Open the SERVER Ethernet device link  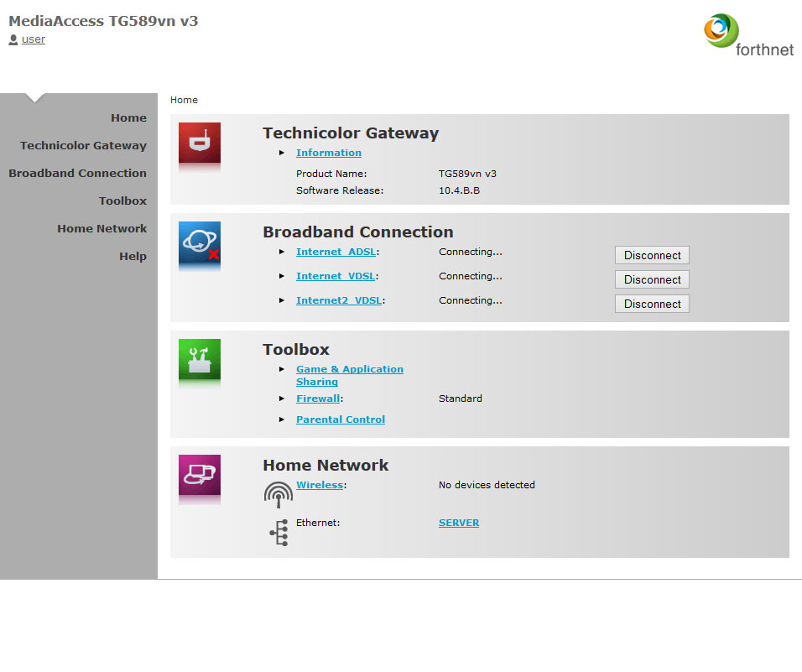click(459, 523)
